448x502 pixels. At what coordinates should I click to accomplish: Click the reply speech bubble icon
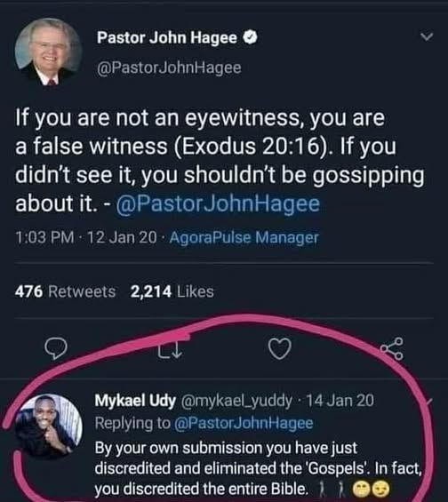point(56,348)
